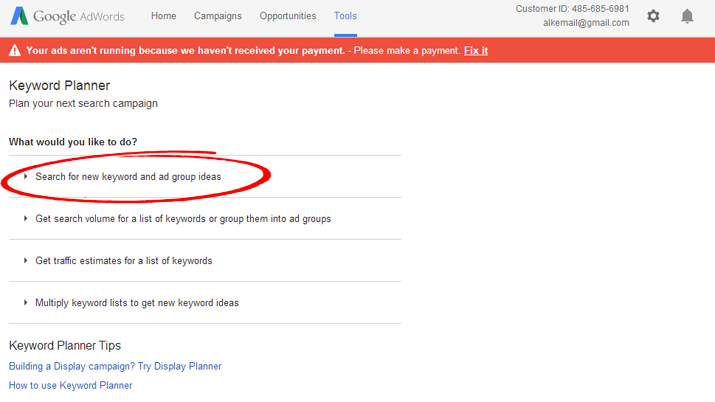Click the "Keyword Planner Tips" heading
715x402 pixels.
click(x=65, y=345)
